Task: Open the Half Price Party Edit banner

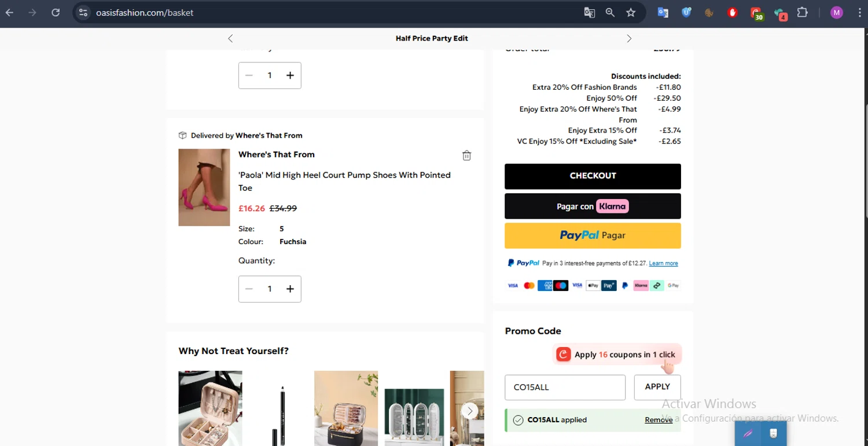Action: pos(432,38)
